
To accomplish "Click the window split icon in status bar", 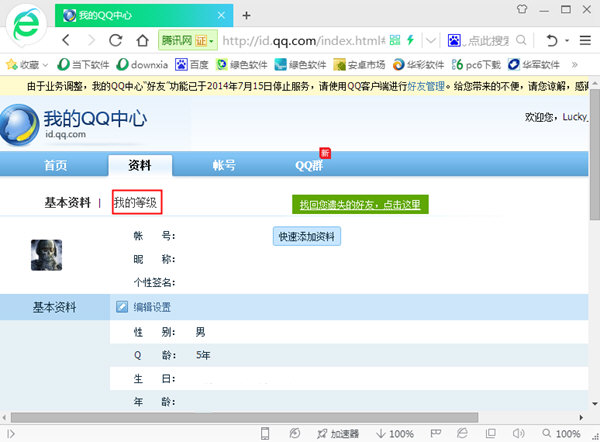I will click(491, 433).
